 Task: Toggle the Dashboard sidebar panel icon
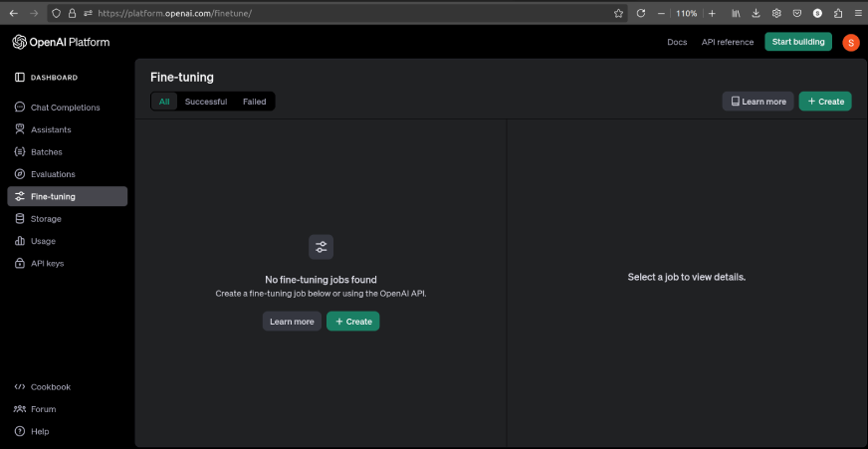tap(19, 78)
